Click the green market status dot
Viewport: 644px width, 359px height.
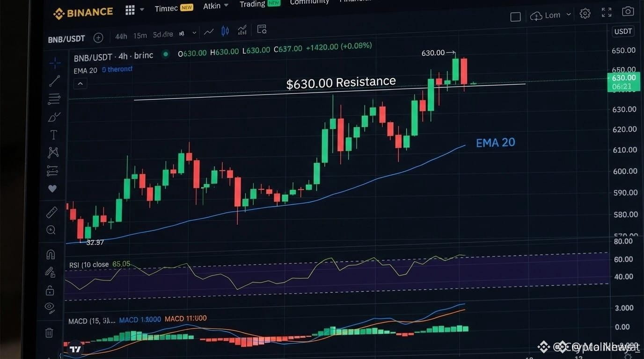(165, 54)
